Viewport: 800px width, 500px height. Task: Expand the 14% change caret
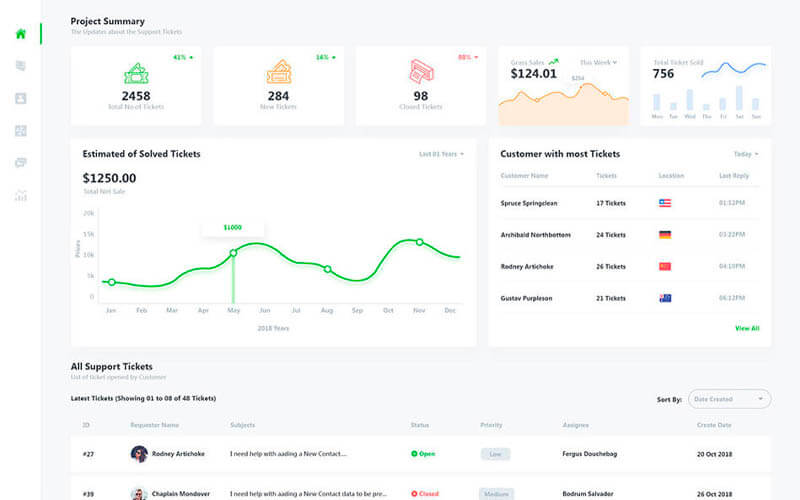pyautogui.click(x=334, y=58)
